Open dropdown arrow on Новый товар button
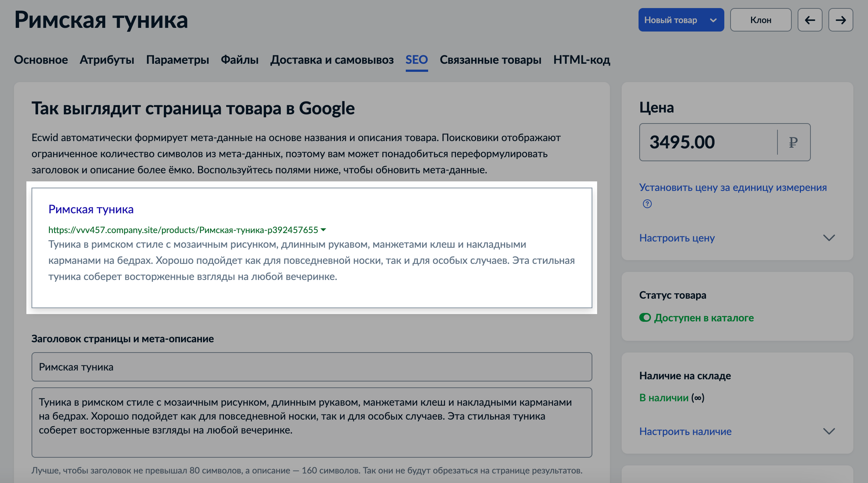868x483 pixels. tap(713, 20)
